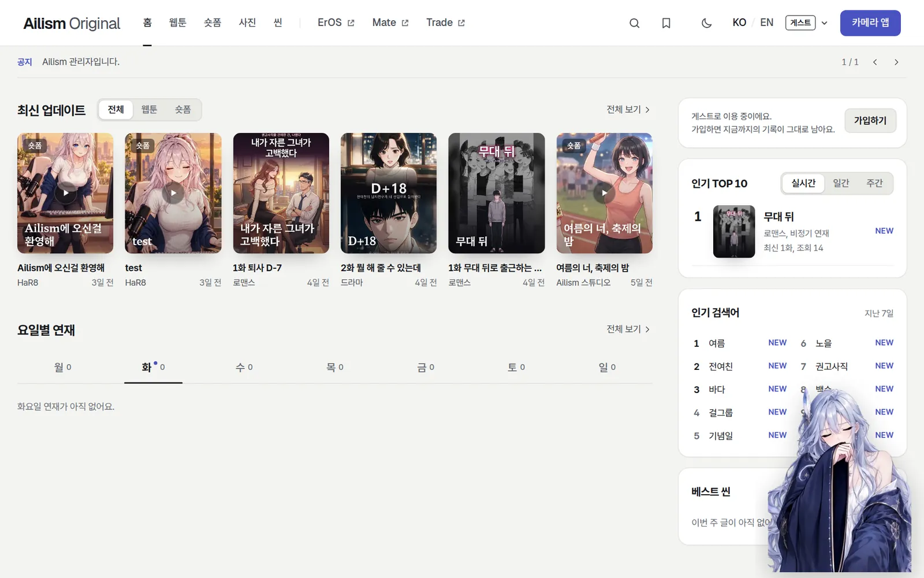Screen dimensions: 924x578
Task: Open the notice Ailism 관리자입니다.
Action: click(x=81, y=62)
